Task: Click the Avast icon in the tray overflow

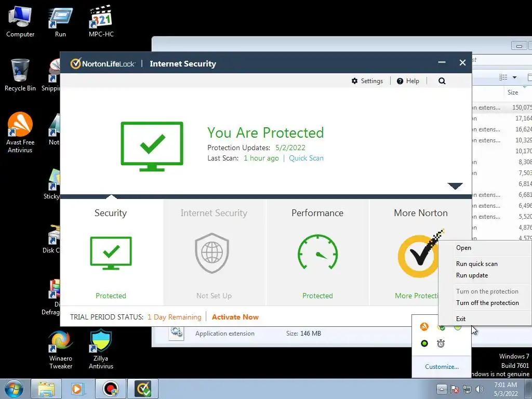Action: click(x=424, y=327)
